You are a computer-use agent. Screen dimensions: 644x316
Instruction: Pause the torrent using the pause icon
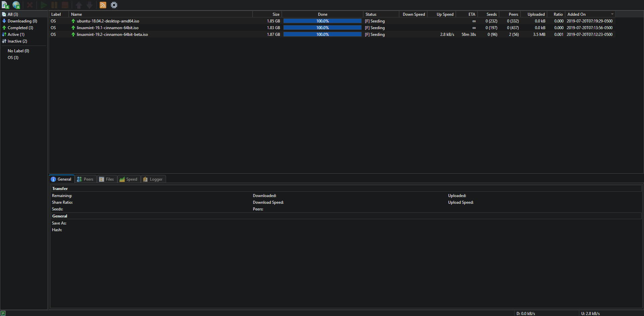click(x=54, y=5)
